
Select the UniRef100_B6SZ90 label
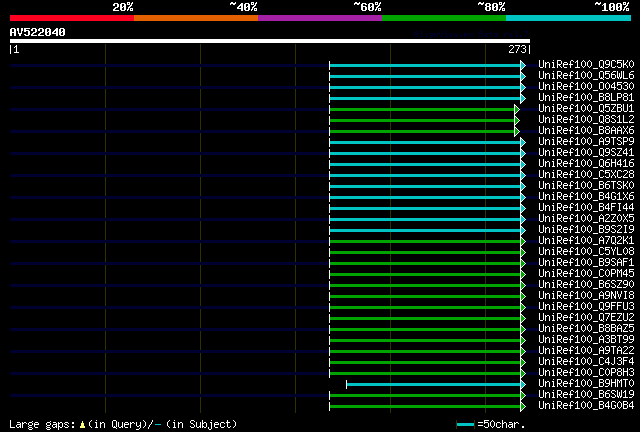(586, 285)
